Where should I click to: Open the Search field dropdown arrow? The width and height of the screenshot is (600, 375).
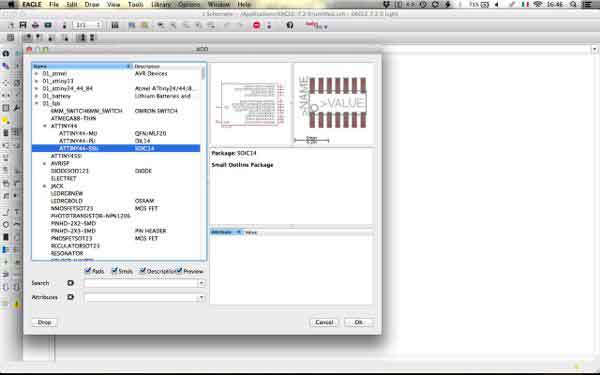pyautogui.click(x=201, y=284)
